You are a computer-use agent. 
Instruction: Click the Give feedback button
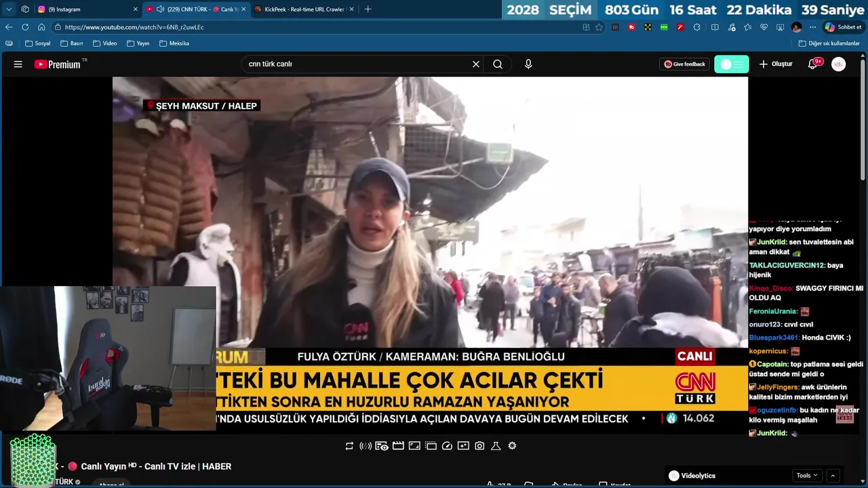[x=684, y=64]
